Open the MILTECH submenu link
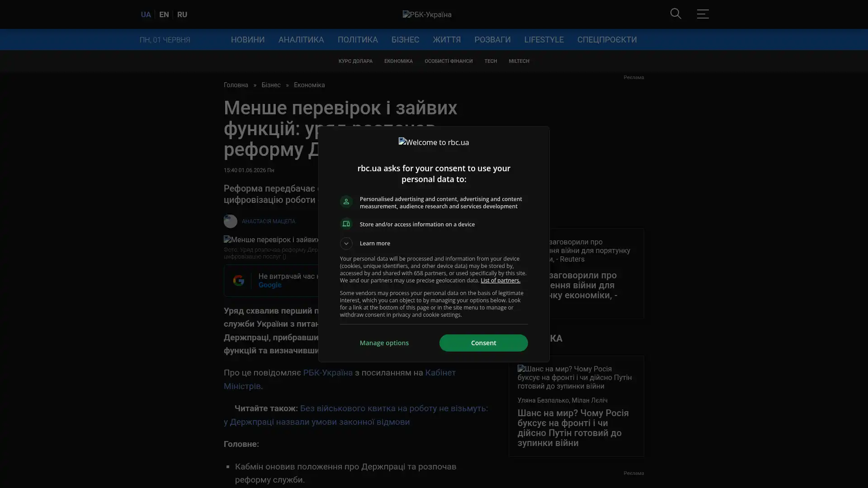The height and width of the screenshot is (488, 868). pos(519,61)
